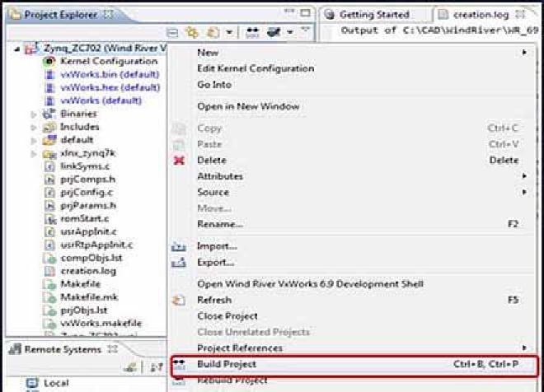Click the Makefile file icon
This screenshot has height=392, width=544.
(x=49, y=284)
